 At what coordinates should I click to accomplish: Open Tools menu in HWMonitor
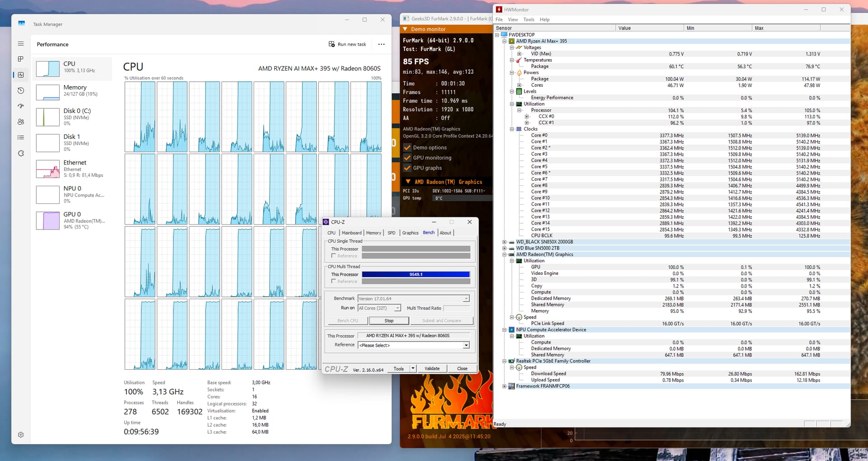point(529,19)
